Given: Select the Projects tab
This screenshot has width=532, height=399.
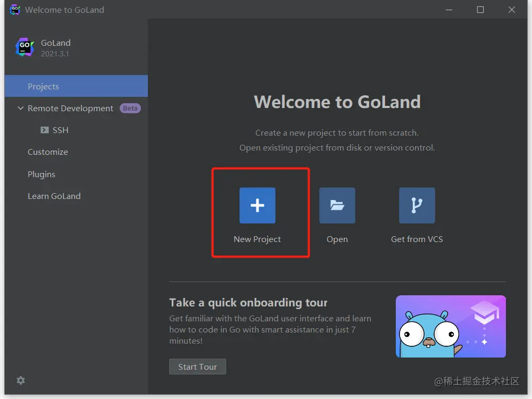Looking at the screenshot, I should (x=76, y=86).
